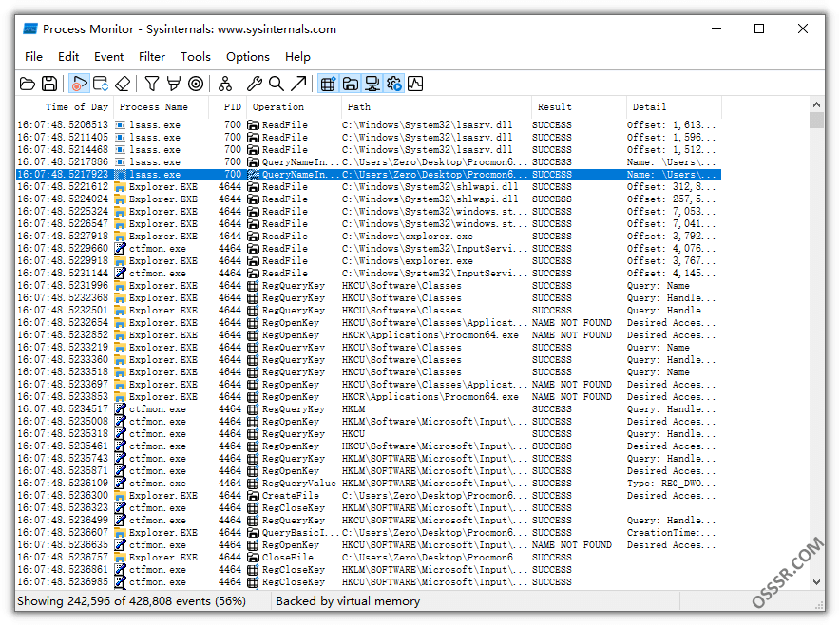Image resolution: width=840 pixels, height=626 pixels.
Task: Click path C:\Windows\System32\shlwapi.dll at 16:07:48.5224024
Action: point(430,199)
